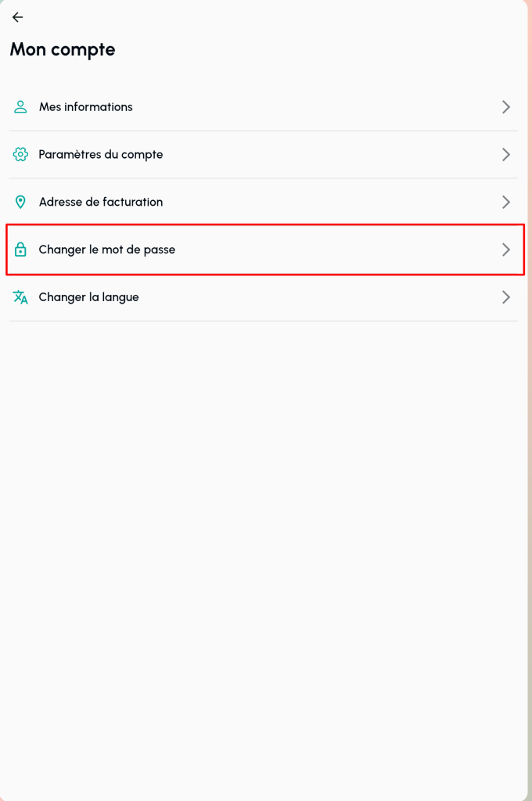Open the Changer le mot de passe chevron
This screenshot has width=532, height=801.
coord(506,250)
